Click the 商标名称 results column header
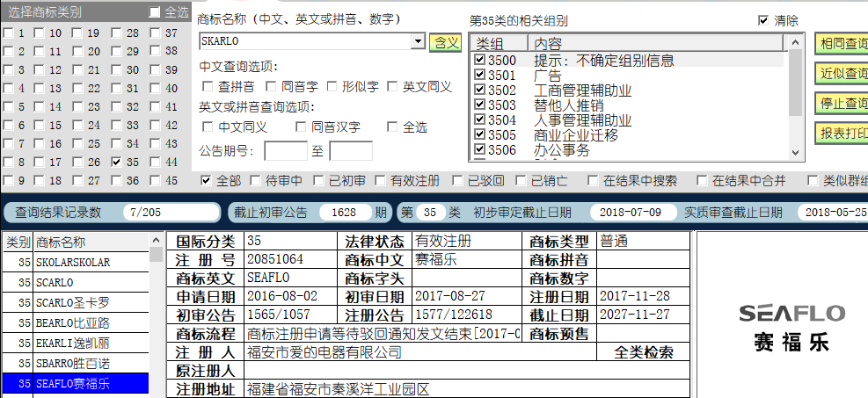868x398 pixels. 91,242
